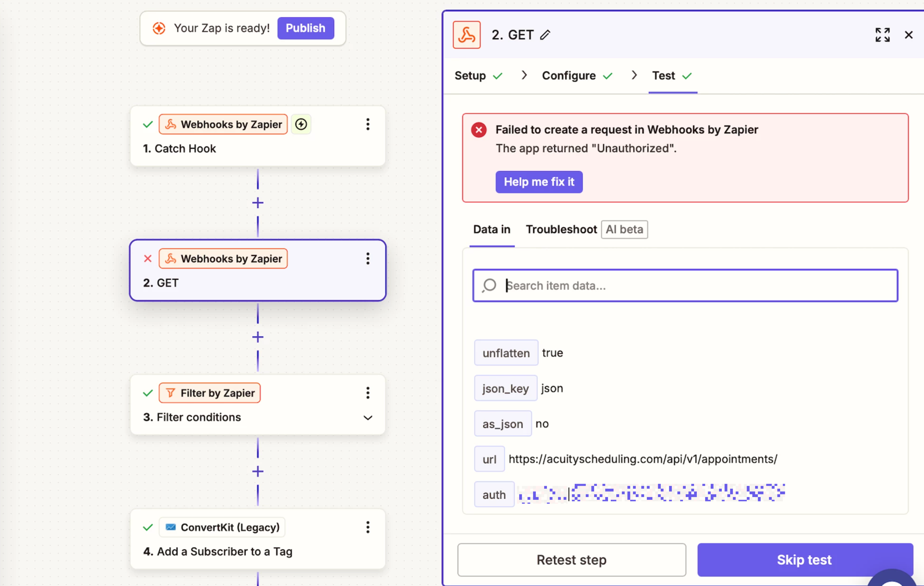Screen dimensions: 924x586
Task: Open three-dot menu for GET step
Action: tap(368, 259)
